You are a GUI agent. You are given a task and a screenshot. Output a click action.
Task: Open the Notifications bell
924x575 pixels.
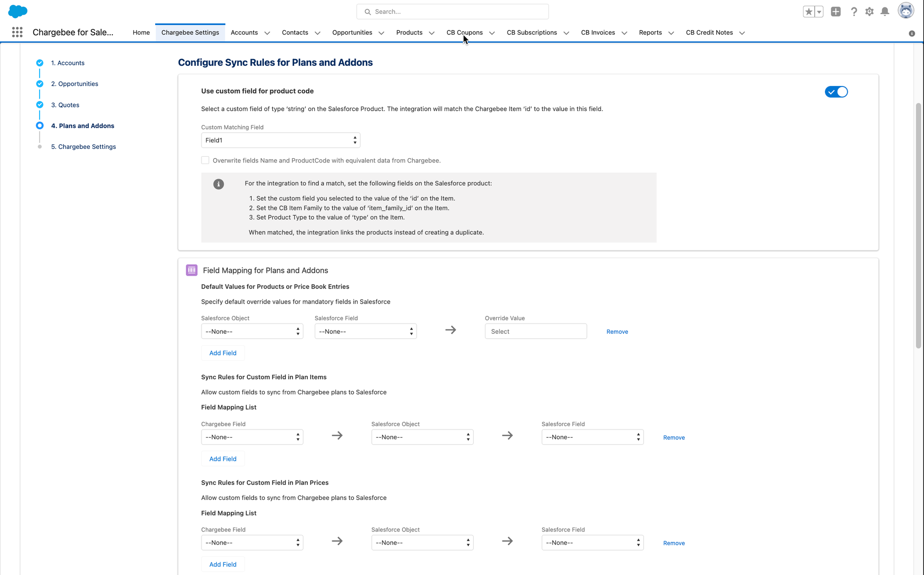[x=884, y=12]
